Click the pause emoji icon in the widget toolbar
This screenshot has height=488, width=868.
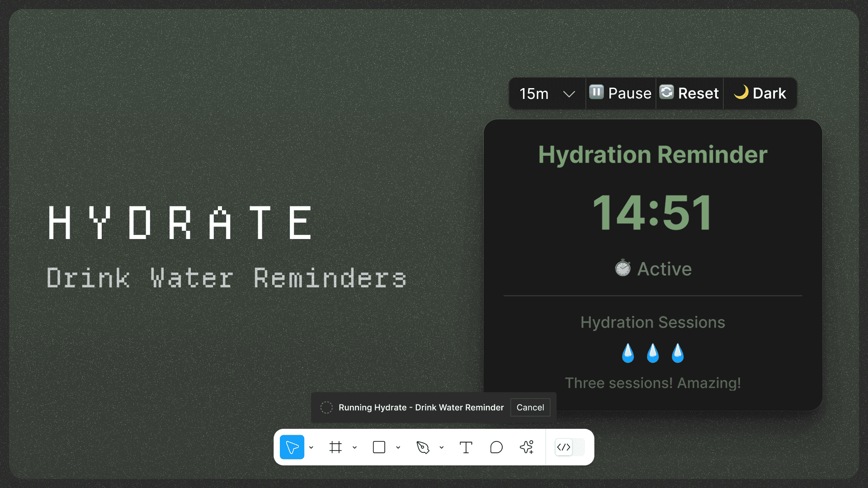596,93
